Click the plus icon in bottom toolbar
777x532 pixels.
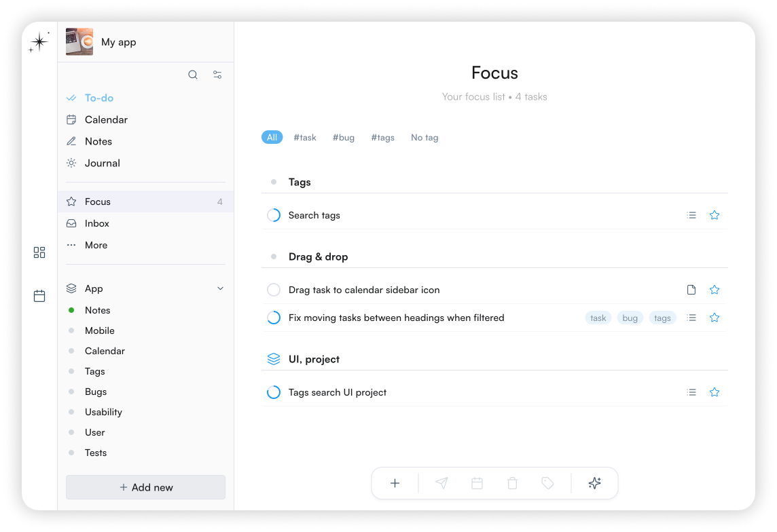click(x=395, y=483)
